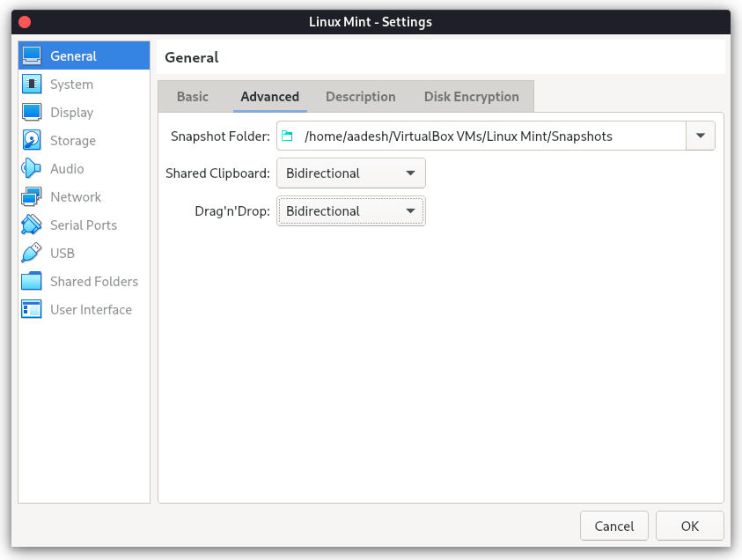The height and width of the screenshot is (560, 742).
Task: Expand the Snapshot Folder dropdown arrow
Action: point(701,136)
